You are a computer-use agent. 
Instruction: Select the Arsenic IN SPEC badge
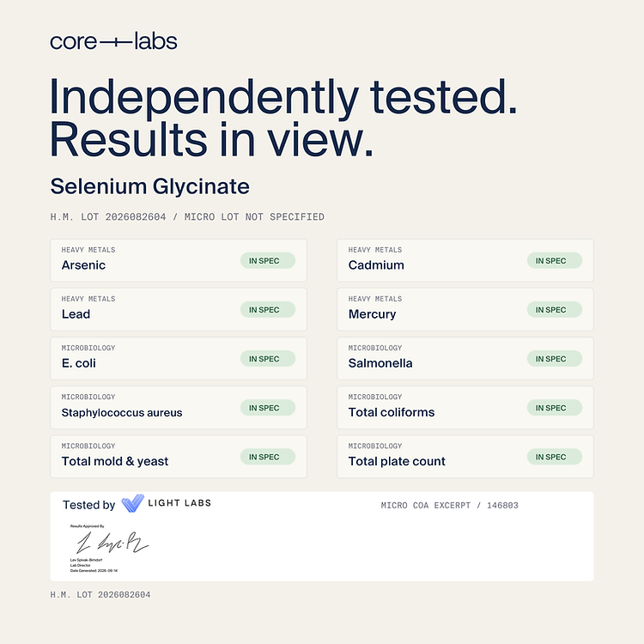pos(268,260)
